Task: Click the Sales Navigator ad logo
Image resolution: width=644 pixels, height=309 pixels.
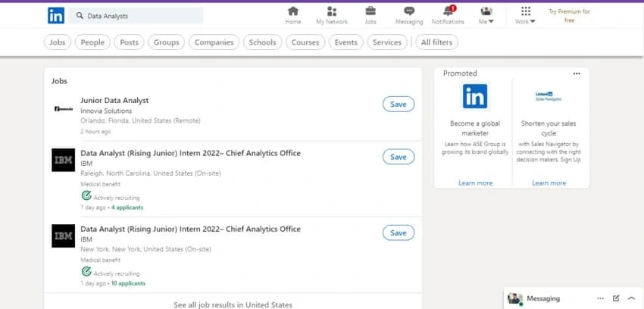Action: tap(549, 96)
